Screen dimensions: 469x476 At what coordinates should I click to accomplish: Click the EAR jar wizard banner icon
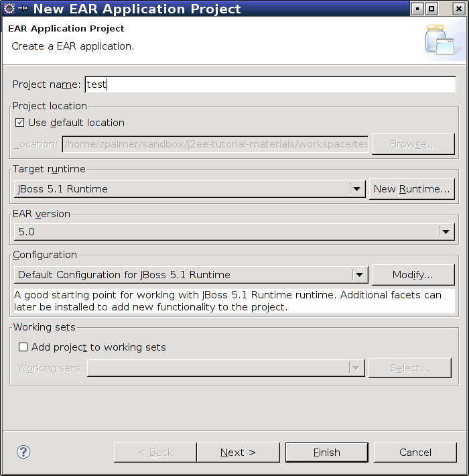(x=439, y=40)
